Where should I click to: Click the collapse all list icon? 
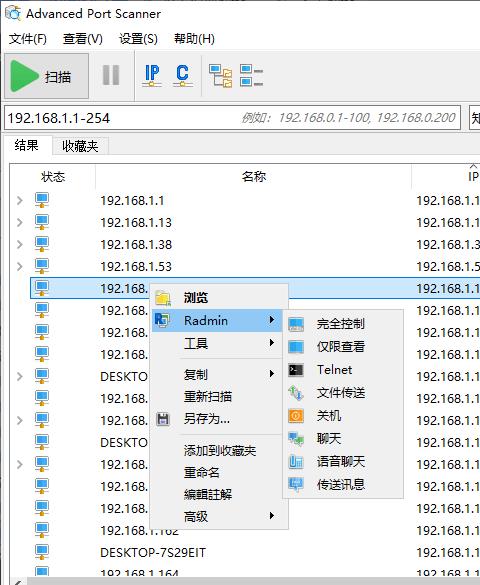[251, 76]
